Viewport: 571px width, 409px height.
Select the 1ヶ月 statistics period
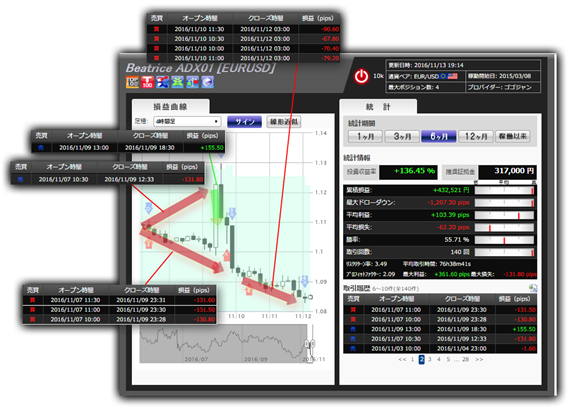365,137
